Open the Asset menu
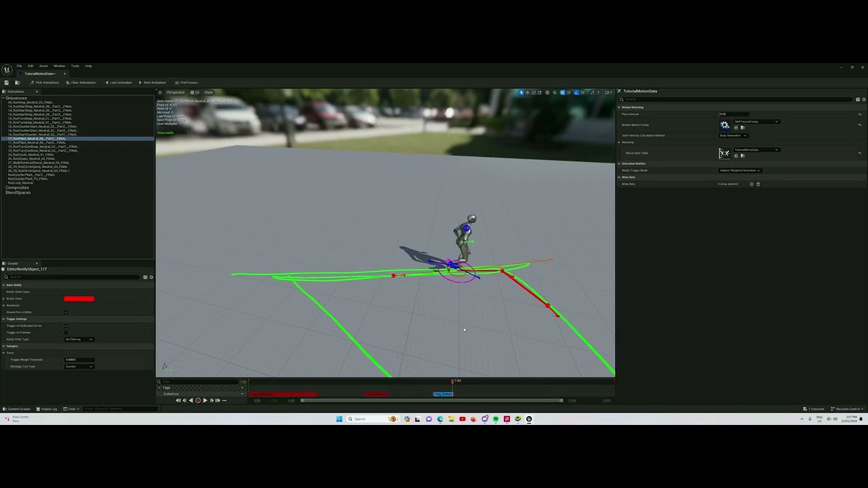Screen dimensions: 868x488 click(x=43, y=66)
